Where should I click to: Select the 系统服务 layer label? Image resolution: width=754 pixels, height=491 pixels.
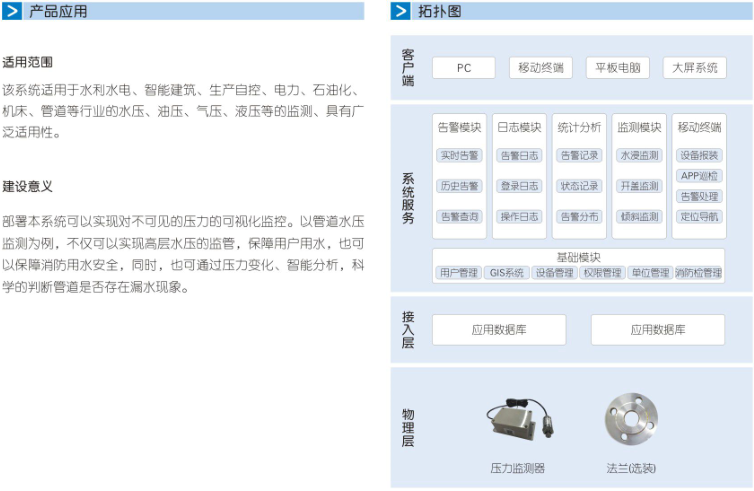coord(408,198)
